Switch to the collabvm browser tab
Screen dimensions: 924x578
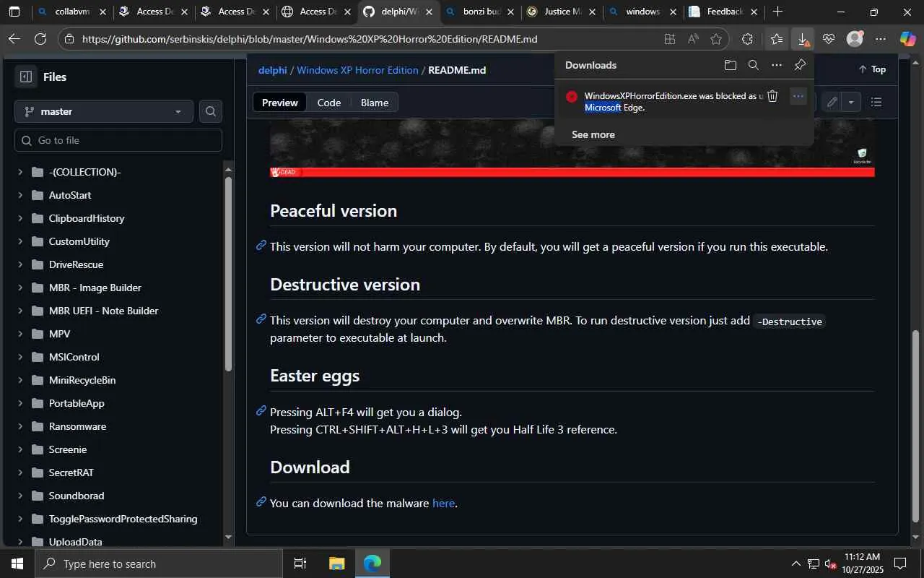(72, 12)
